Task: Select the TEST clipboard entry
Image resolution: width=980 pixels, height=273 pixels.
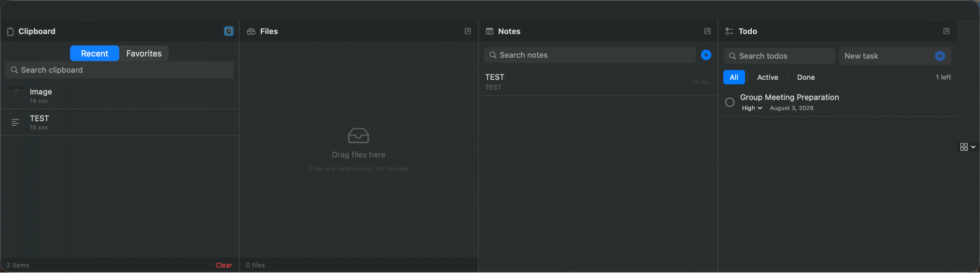Action: pyautogui.click(x=120, y=122)
